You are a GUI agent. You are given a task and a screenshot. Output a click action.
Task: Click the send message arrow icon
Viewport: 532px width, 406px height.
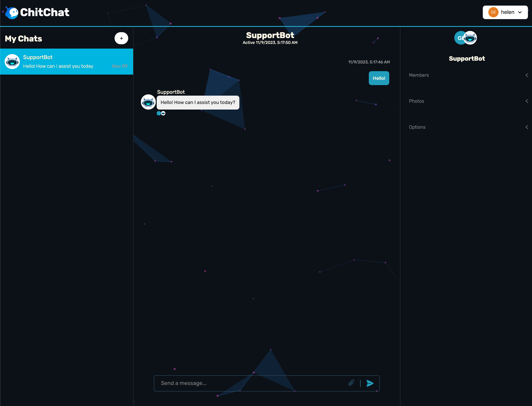pyautogui.click(x=370, y=383)
